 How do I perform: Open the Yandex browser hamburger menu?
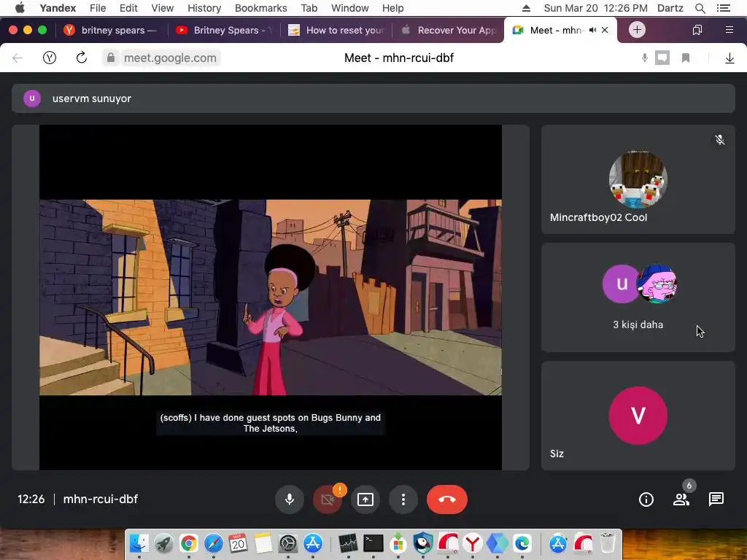(729, 30)
